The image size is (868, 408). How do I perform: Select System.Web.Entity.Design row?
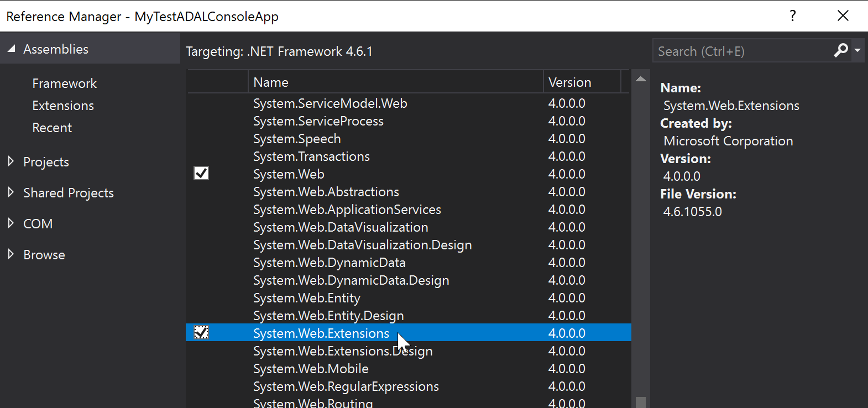coord(408,316)
